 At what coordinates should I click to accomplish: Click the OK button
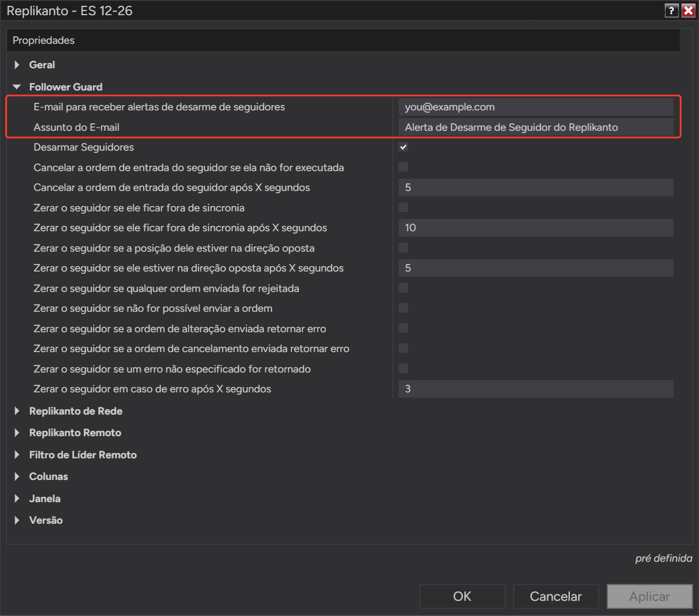[462, 596]
